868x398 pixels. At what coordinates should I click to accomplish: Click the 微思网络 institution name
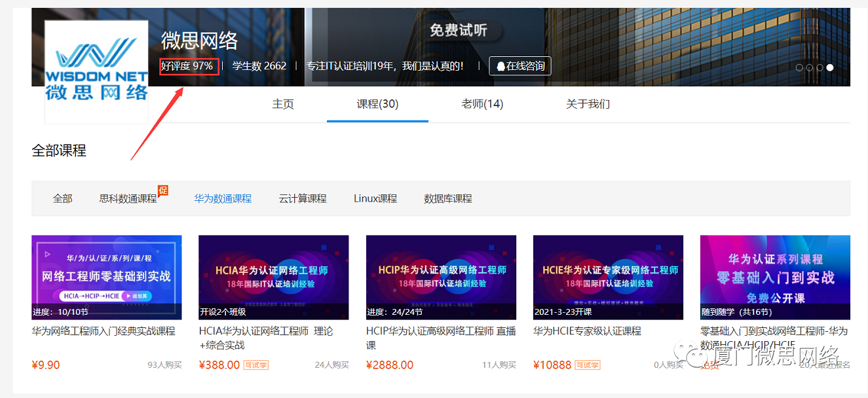pyautogui.click(x=200, y=41)
